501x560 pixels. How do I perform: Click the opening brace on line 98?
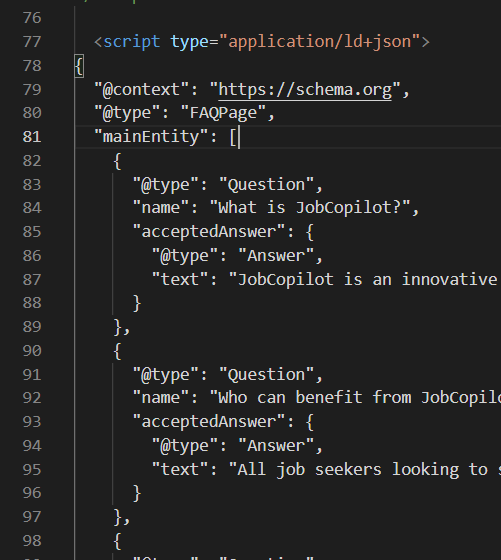pos(117,541)
